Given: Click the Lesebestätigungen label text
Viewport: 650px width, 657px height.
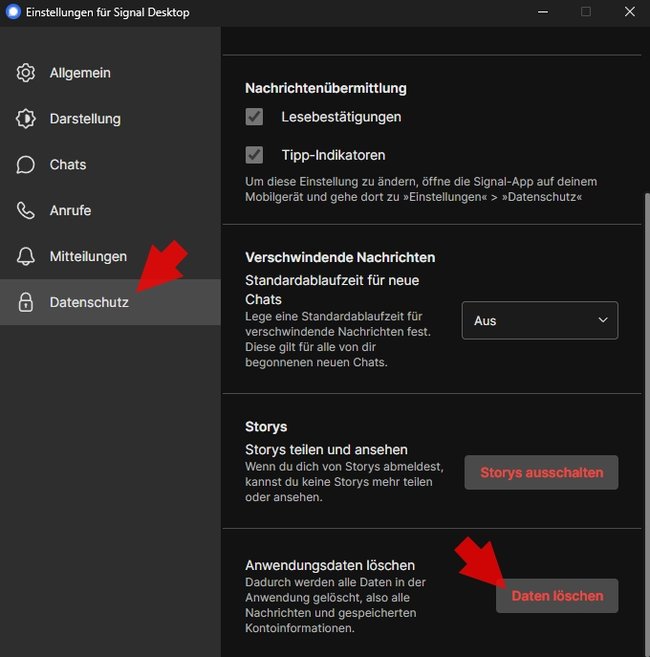Looking at the screenshot, I should (x=341, y=117).
